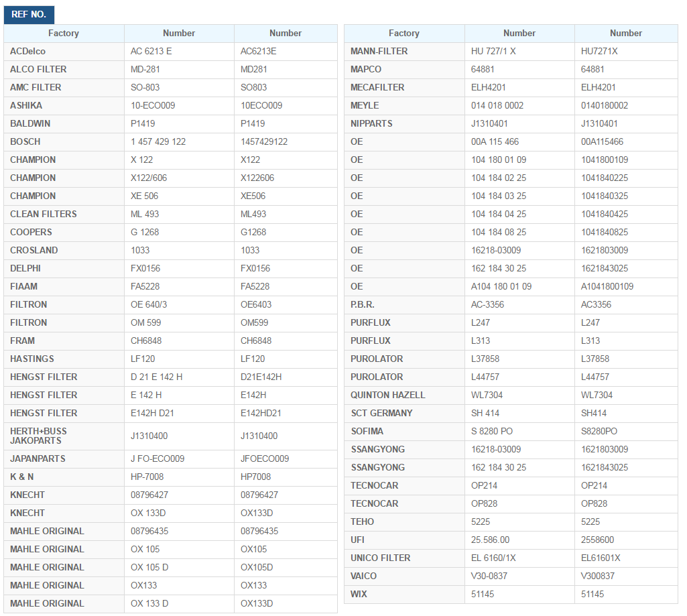Select the ASHIKA factory cell
The width and height of the screenshot is (687, 616).
click(x=64, y=106)
